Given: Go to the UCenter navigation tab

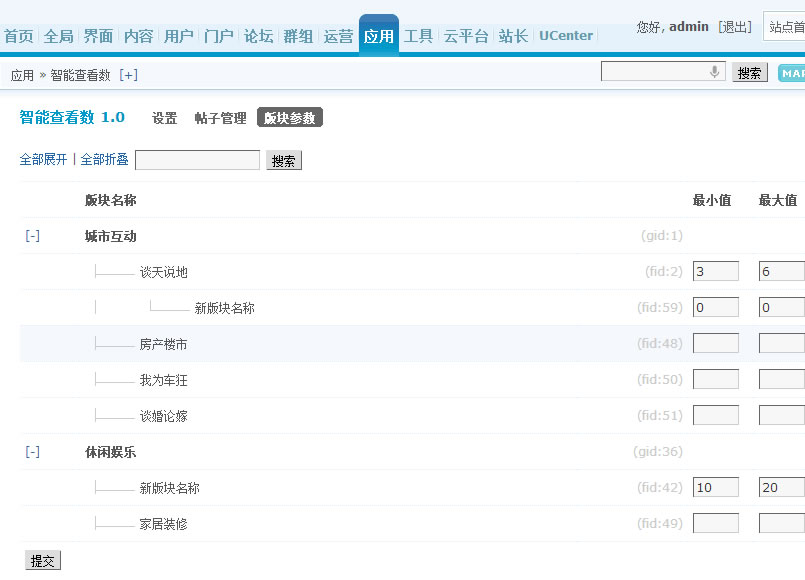Looking at the screenshot, I should (x=566, y=36).
